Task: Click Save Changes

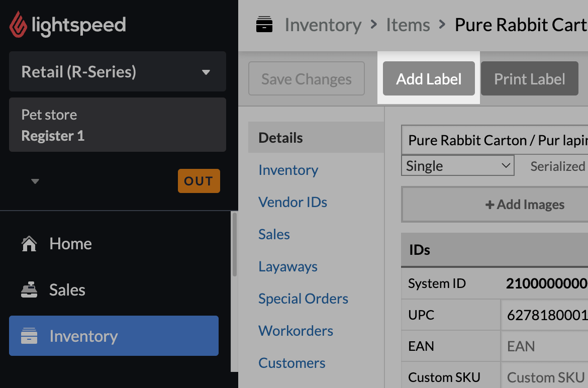Action: (306, 78)
